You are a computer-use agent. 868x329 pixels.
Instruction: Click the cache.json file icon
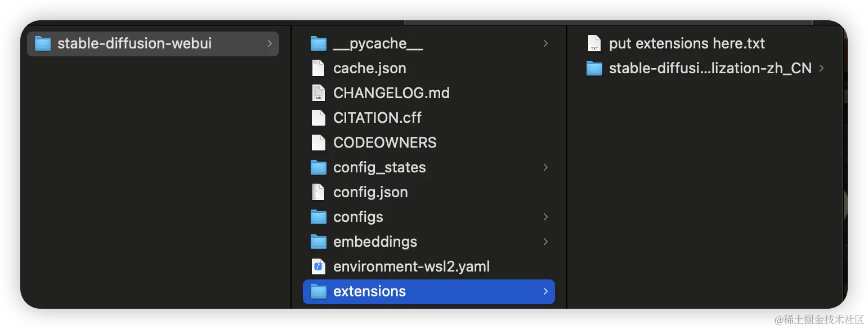click(319, 68)
